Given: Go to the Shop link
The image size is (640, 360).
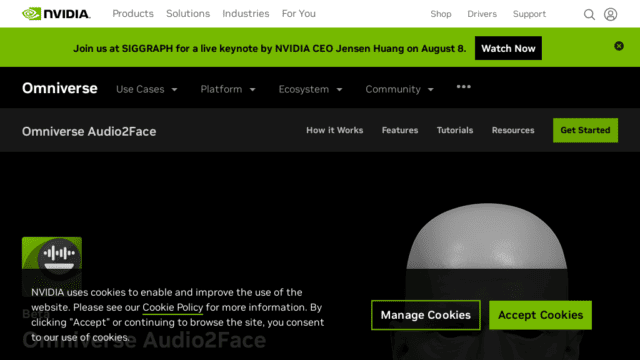Looking at the screenshot, I should pos(441,14).
